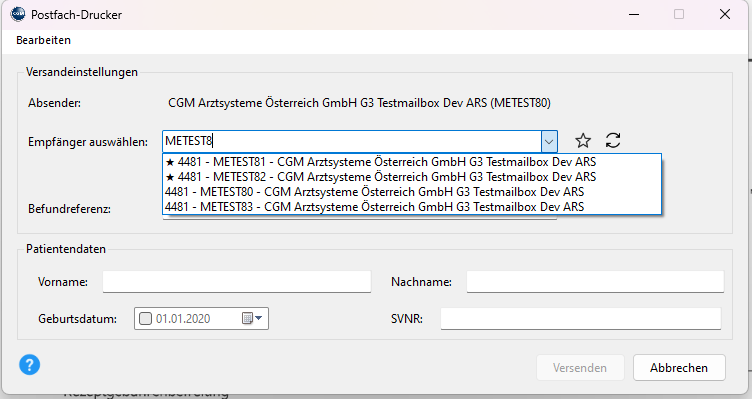Click the Patientendaten group title
Viewport: 752px width, 399px height.
(x=66, y=249)
